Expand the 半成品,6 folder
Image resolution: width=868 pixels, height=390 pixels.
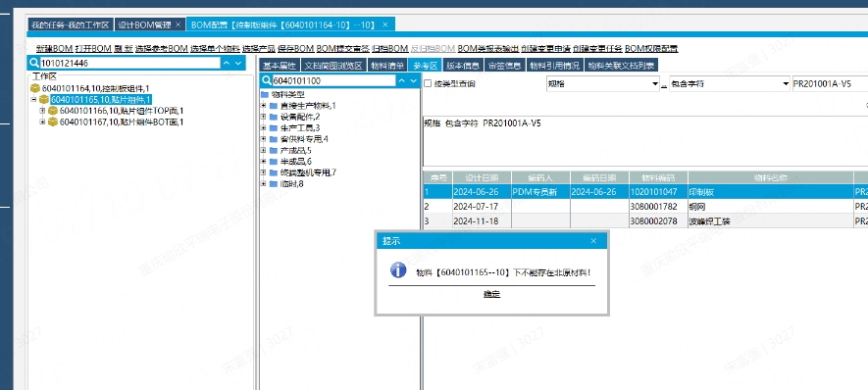264,162
